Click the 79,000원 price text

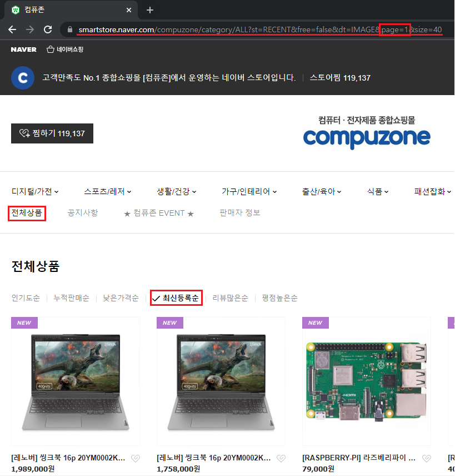[318, 469]
